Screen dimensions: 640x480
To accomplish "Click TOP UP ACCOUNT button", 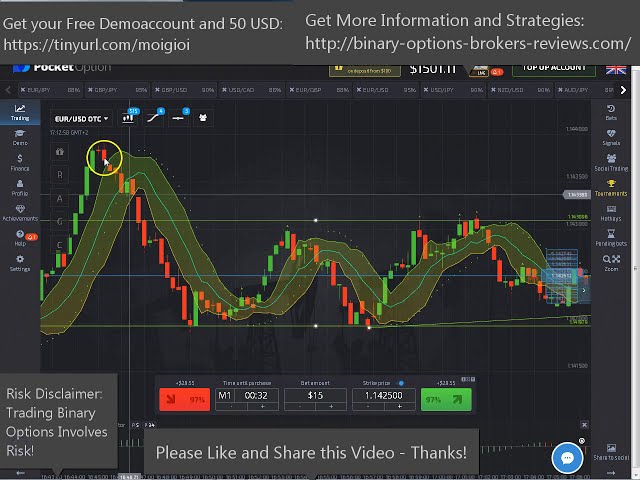I will [554, 70].
